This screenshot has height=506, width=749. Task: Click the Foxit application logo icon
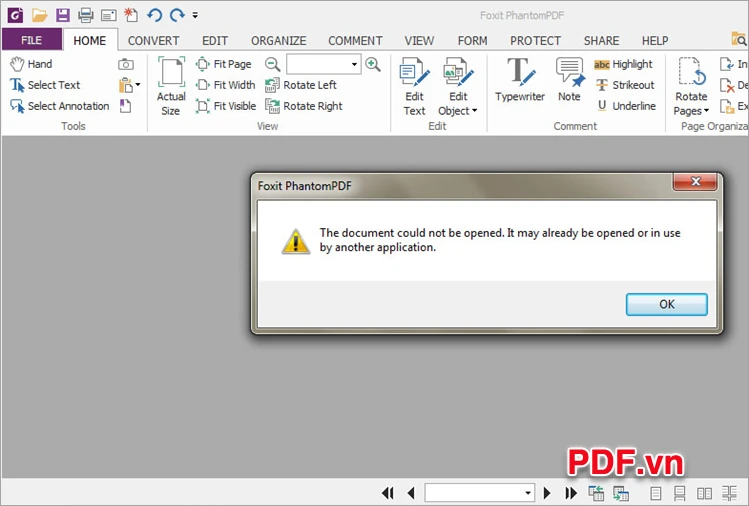click(x=15, y=15)
